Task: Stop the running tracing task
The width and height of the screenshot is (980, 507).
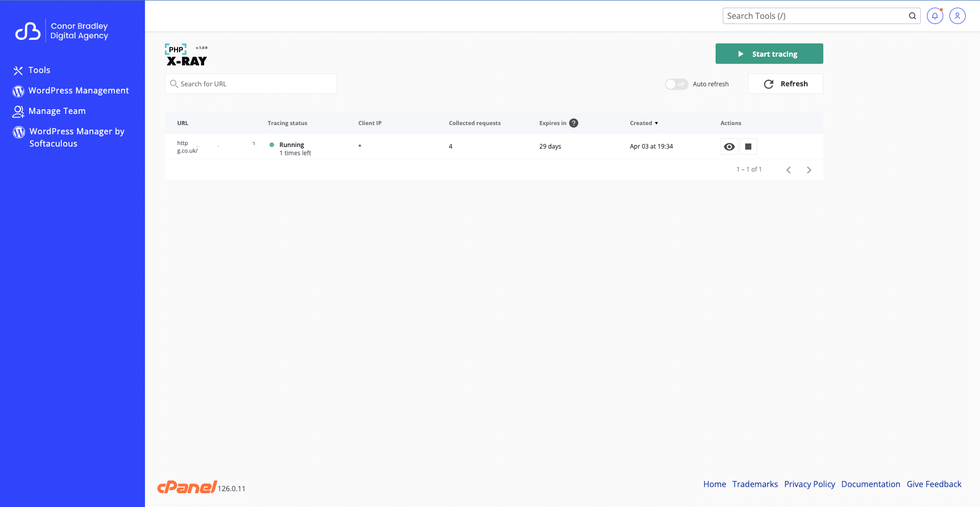Action: [x=748, y=147]
